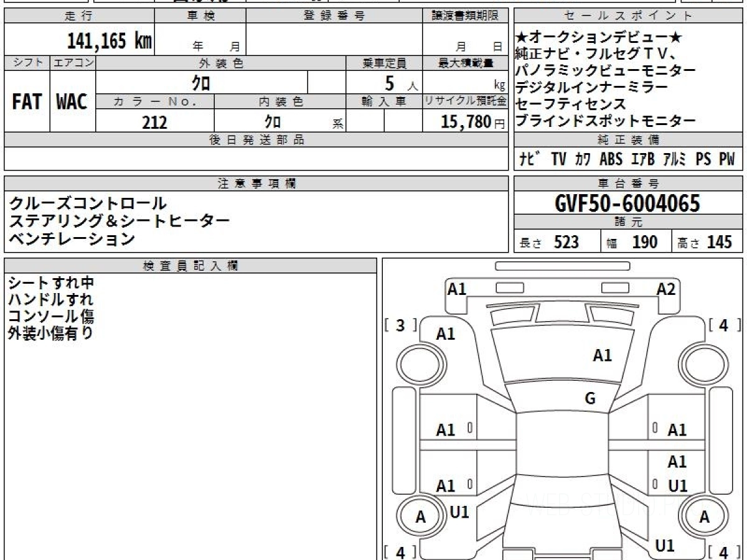
Task: Select interior color クロ next to 系
Action: point(273,121)
